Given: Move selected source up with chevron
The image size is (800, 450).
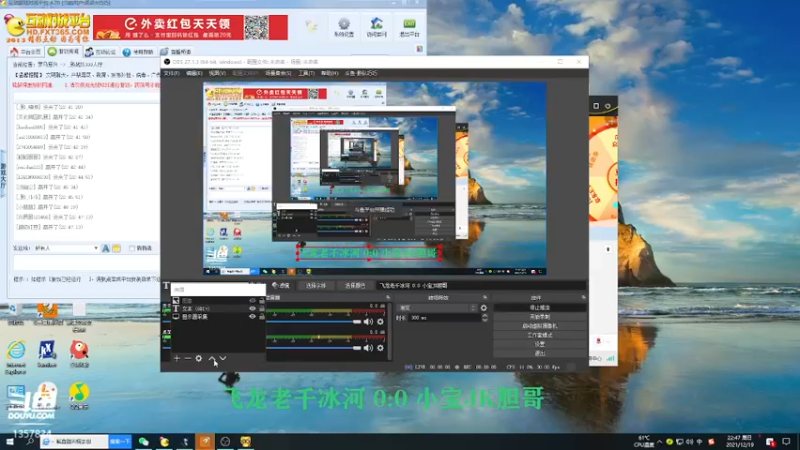Looking at the screenshot, I should point(212,359).
